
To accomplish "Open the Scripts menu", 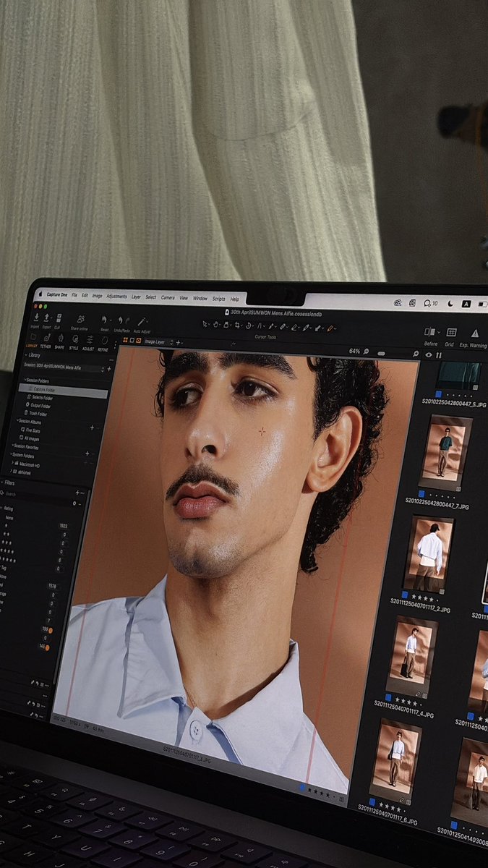I will coord(218,298).
